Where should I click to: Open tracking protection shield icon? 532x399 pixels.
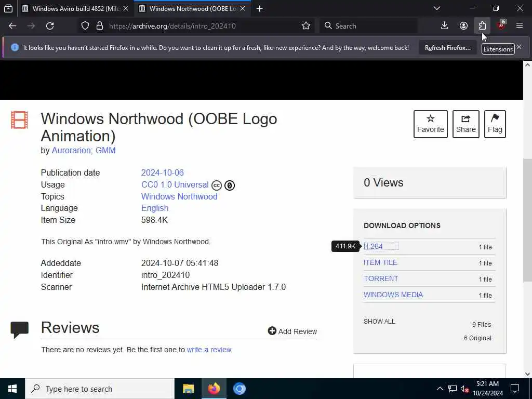[85, 26]
